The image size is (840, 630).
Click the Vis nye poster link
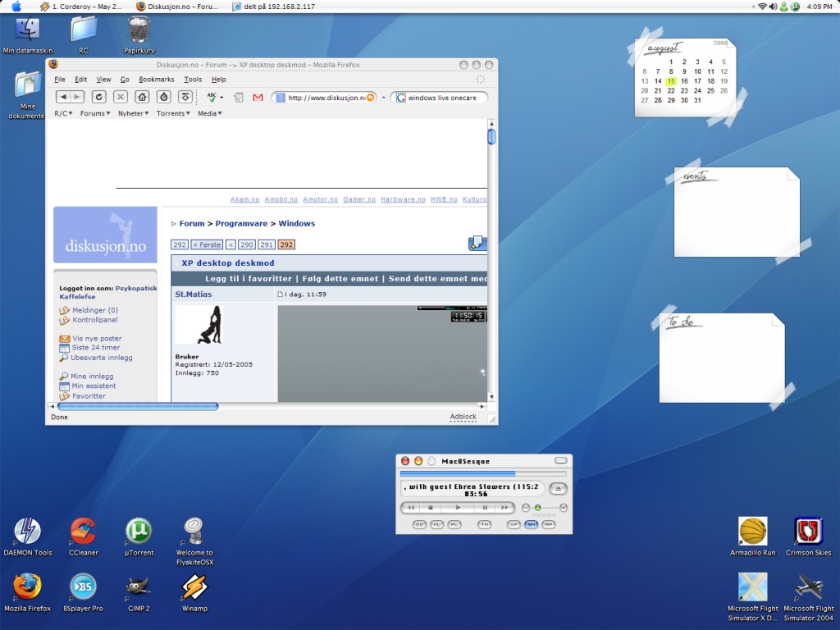pos(97,339)
